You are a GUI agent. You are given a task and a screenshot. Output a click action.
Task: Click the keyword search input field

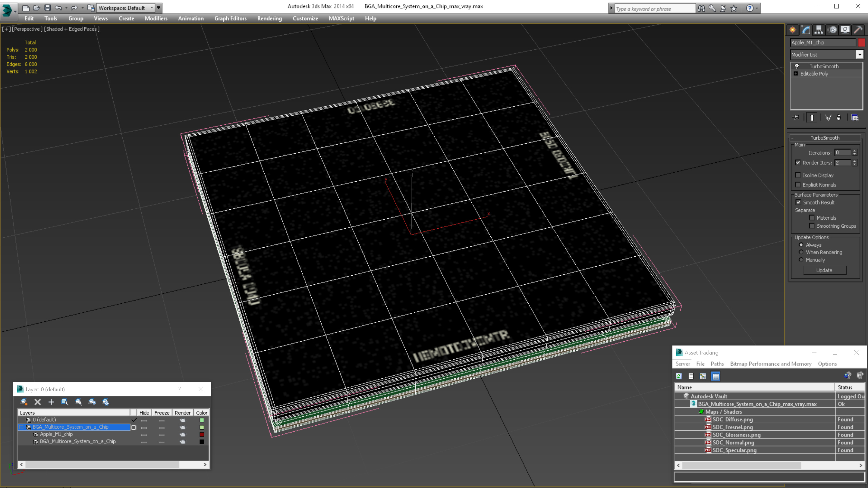click(654, 9)
